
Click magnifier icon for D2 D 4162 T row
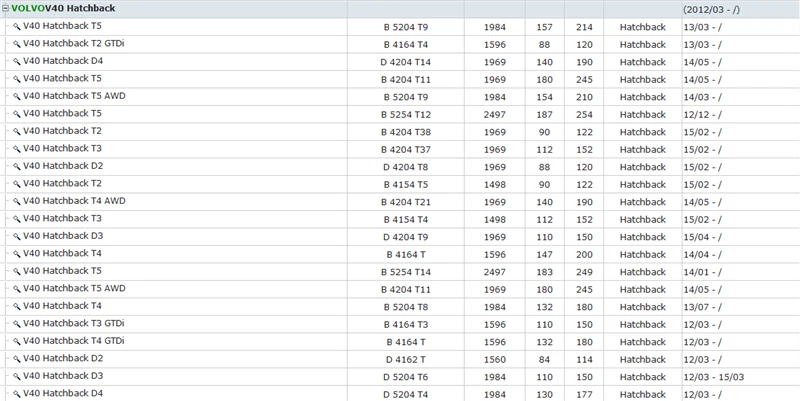[17, 359]
